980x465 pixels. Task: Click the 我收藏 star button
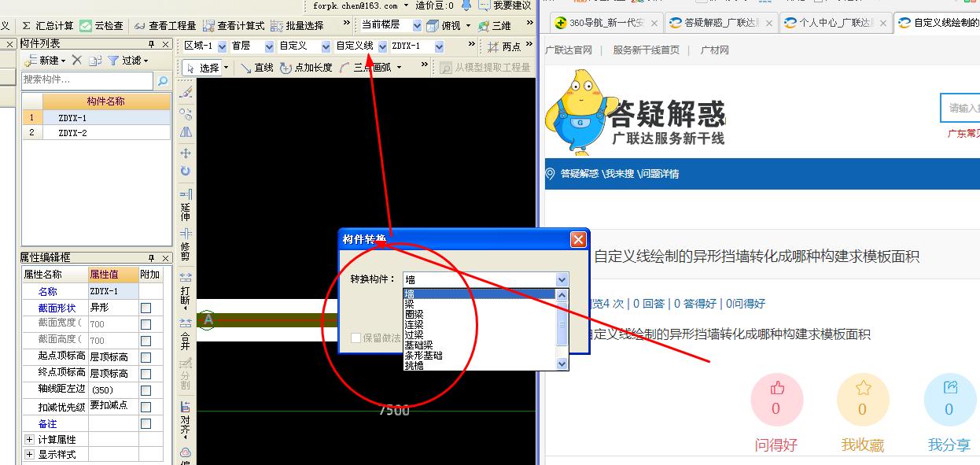(x=862, y=400)
